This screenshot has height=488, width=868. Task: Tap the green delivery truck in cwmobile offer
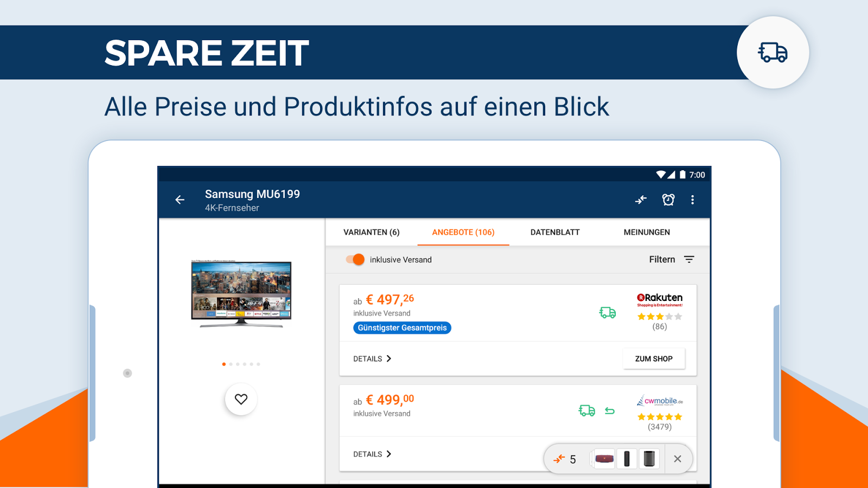[x=587, y=410]
